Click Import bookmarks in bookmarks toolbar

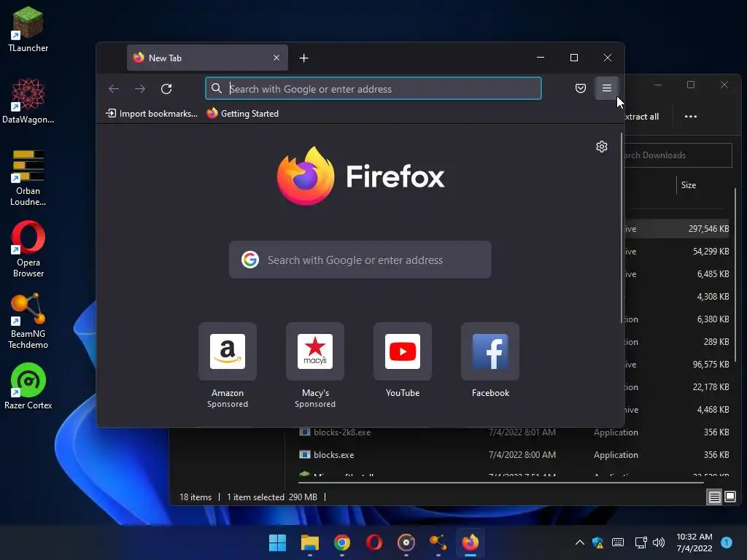(152, 113)
